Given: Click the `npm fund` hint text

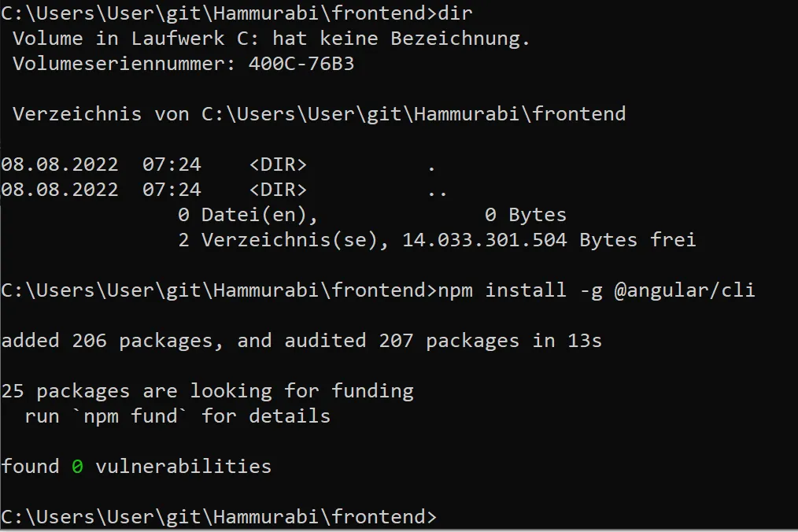Looking at the screenshot, I should click(130, 416).
